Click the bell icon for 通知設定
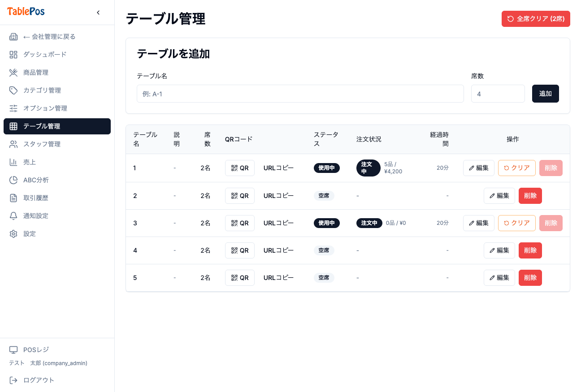The height and width of the screenshot is (392, 581). coord(13,216)
